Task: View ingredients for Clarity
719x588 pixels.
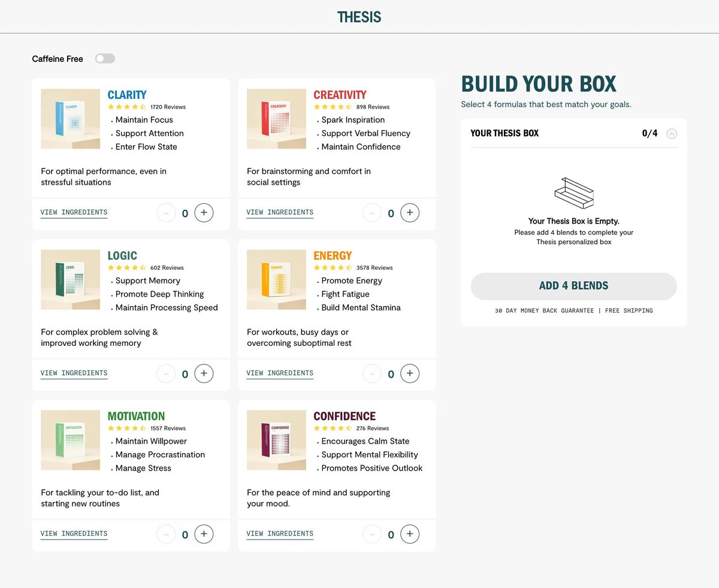Action: coord(74,212)
